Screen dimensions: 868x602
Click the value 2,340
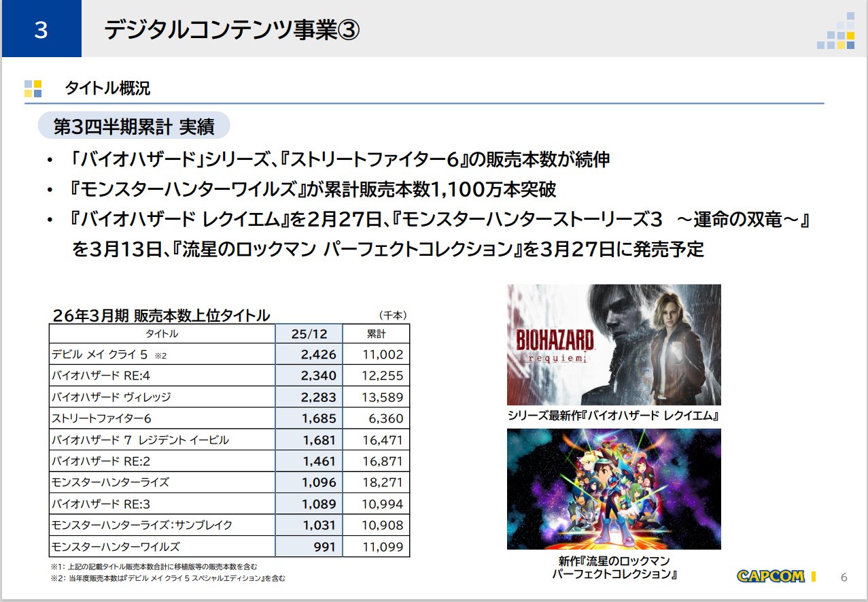[318, 375]
